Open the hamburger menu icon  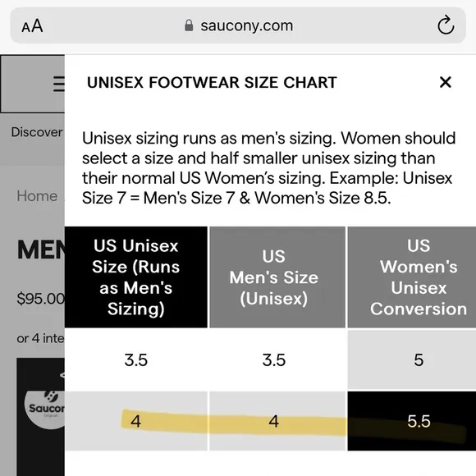[x=59, y=84]
